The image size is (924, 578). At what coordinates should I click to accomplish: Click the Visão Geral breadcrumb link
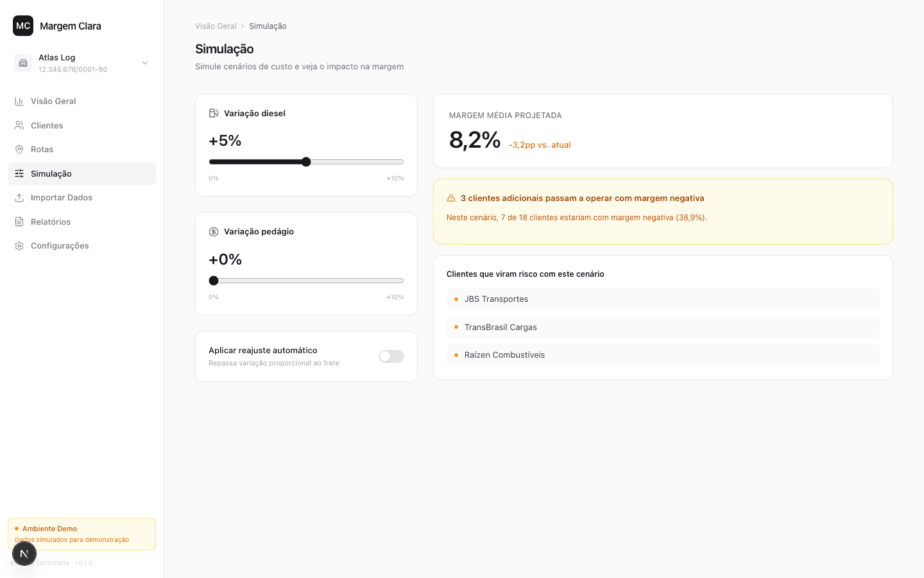pyautogui.click(x=216, y=26)
